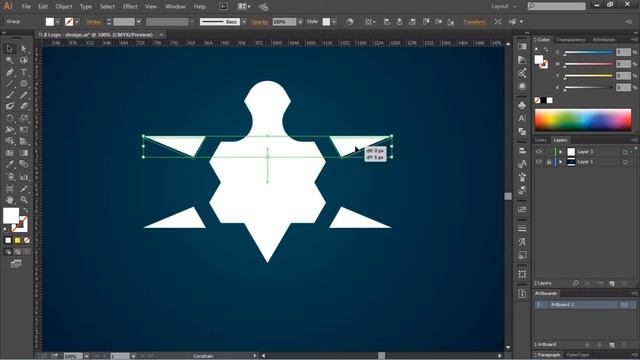Click the Transform link in control bar
The width and height of the screenshot is (640, 360).
pyautogui.click(x=475, y=22)
